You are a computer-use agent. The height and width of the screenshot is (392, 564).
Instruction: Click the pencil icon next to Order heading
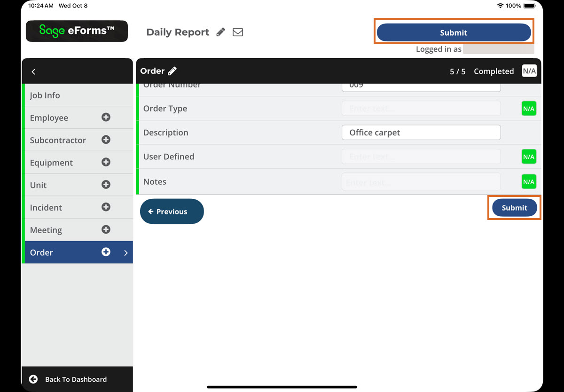click(x=172, y=71)
